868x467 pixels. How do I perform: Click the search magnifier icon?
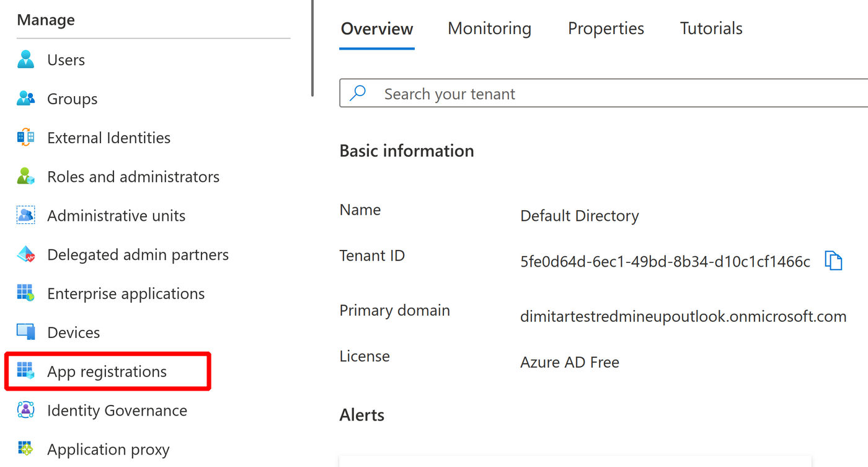(358, 92)
